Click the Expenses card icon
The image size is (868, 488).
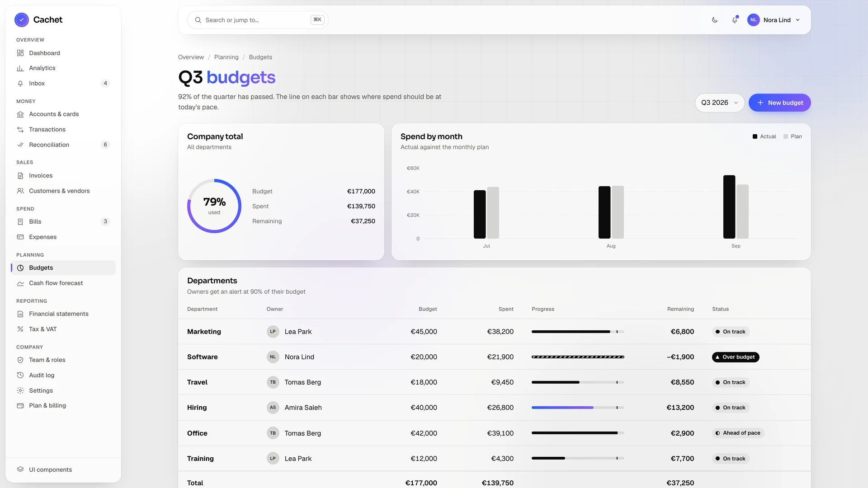point(20,237)
